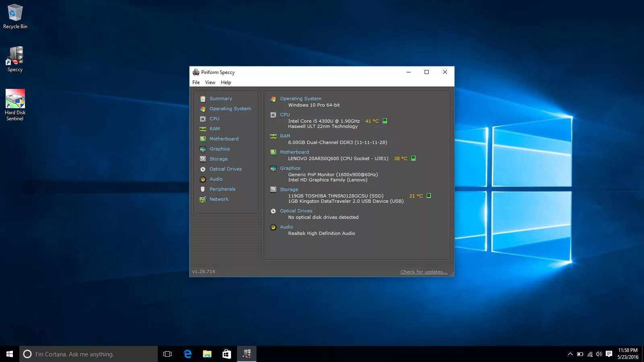Click the Motherboard icon in summary panel
This screenshot has height=362, width=644.
click(x=273, y=152)
